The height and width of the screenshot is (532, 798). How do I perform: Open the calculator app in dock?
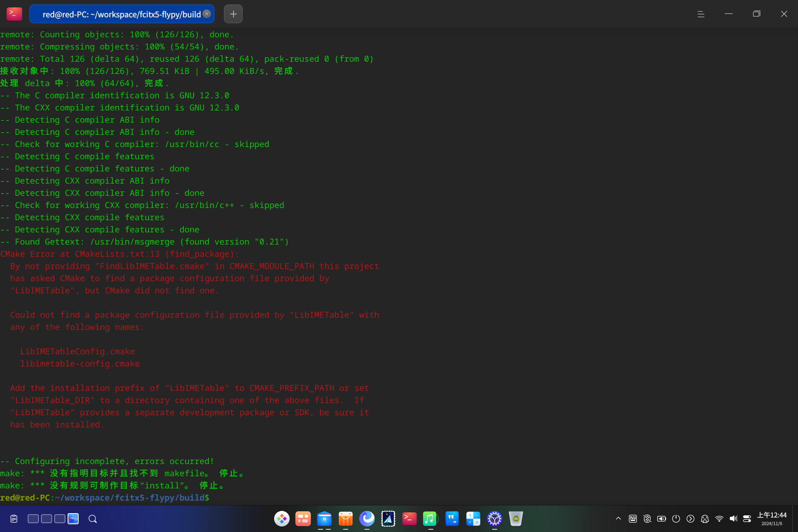(x=473, y=519)
